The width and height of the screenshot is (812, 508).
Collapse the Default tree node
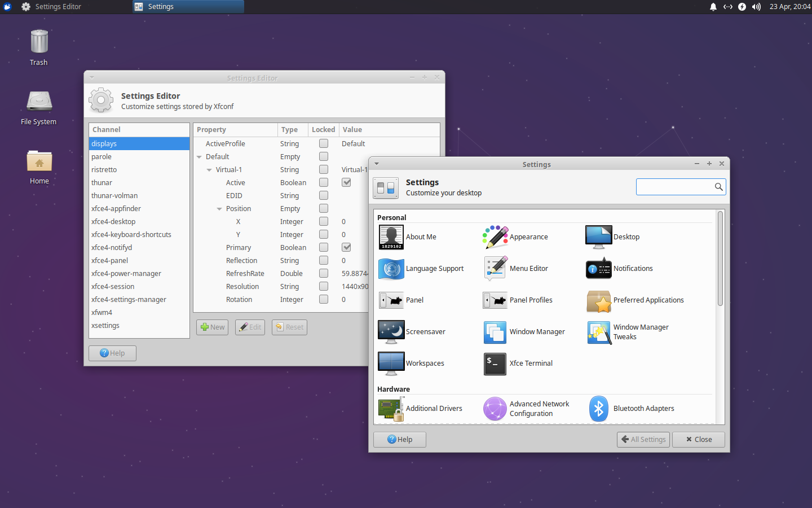pyautogui.click(x=198, y=156)
